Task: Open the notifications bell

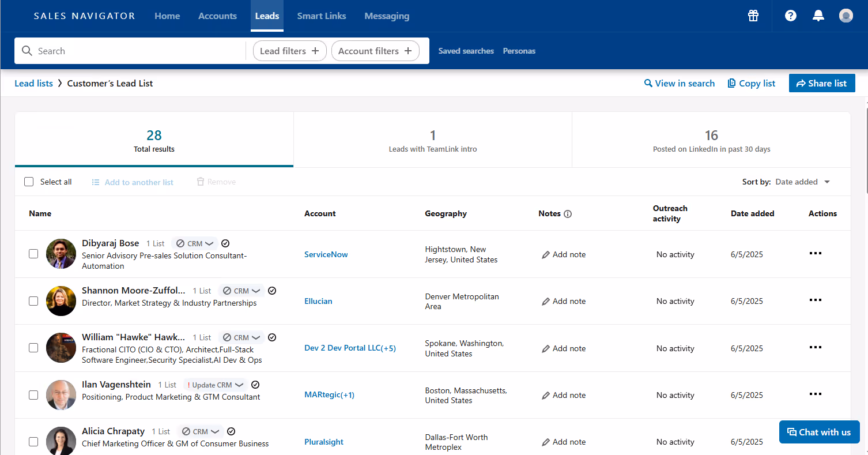Action: coord(818,16)
